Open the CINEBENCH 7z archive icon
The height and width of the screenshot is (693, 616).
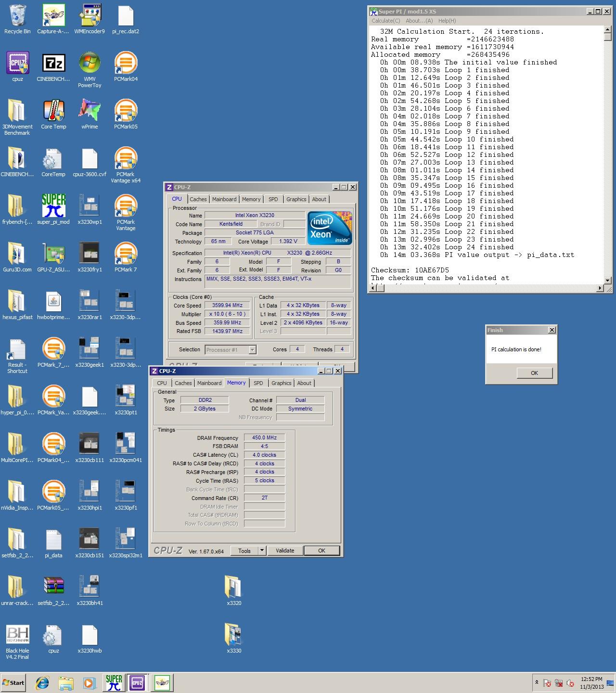pyautogui.click(x=53, y=63)
